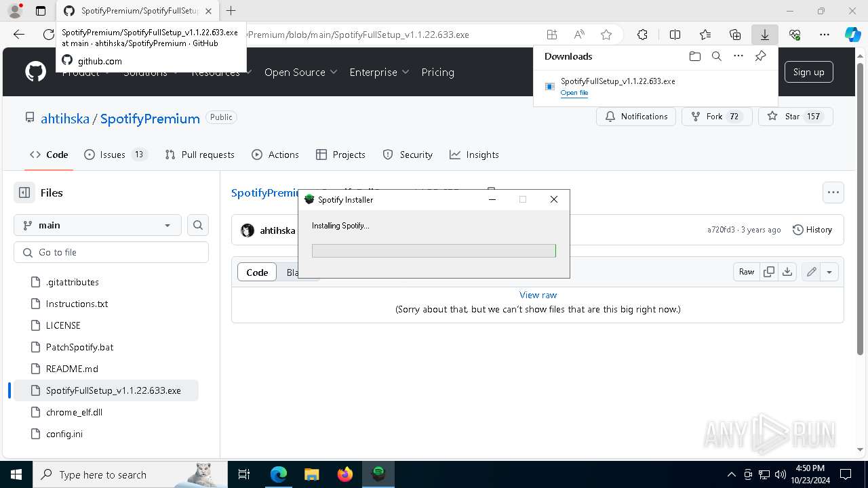Click the Windows search box
Viewport: 868px width, 488px height.
(130, 474)
